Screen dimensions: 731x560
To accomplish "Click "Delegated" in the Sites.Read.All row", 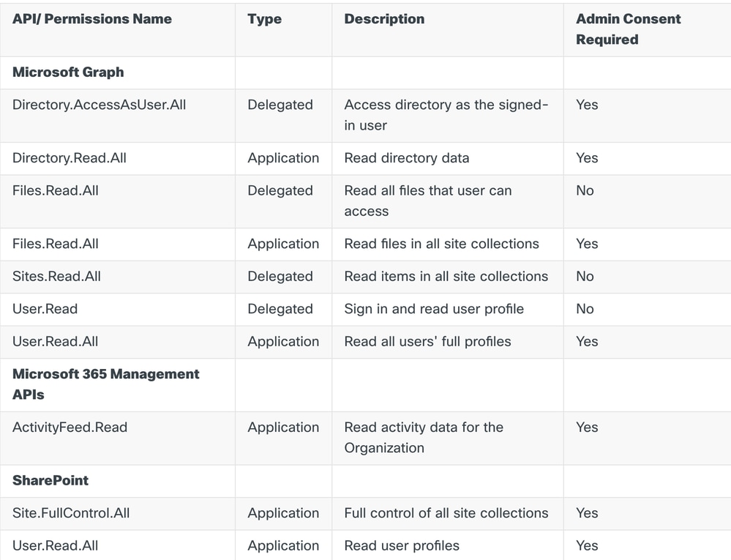I will (x=280, y=277).
